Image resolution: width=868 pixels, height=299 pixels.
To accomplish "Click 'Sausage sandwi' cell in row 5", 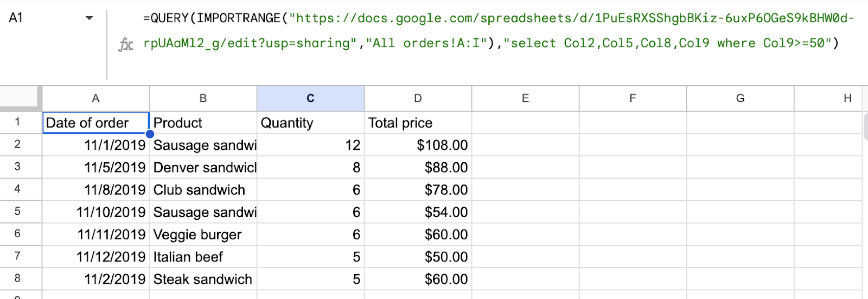I will (203, 212).
